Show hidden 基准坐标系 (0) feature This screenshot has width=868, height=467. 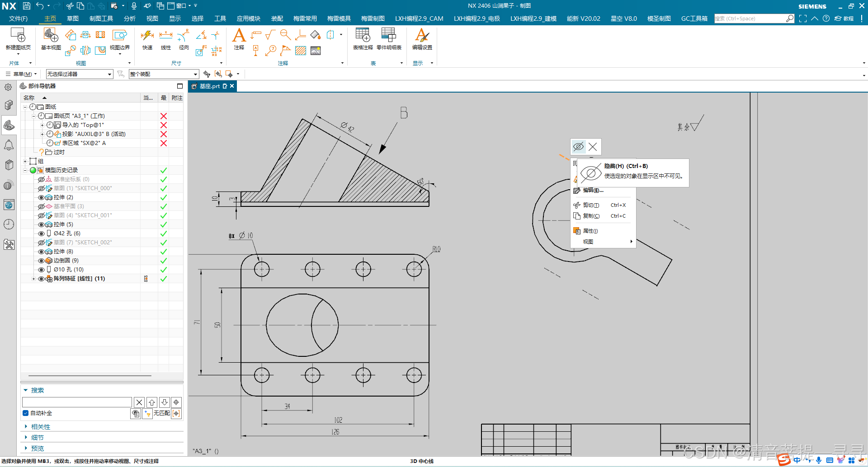point(42,179)
